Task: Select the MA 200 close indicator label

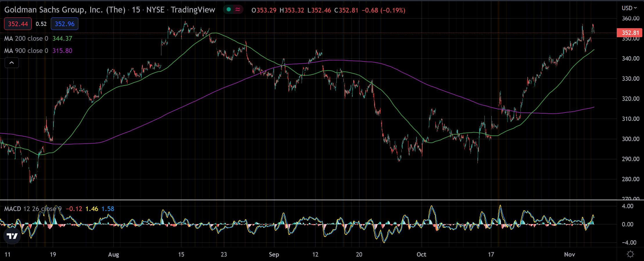Action: coord(26,38)
